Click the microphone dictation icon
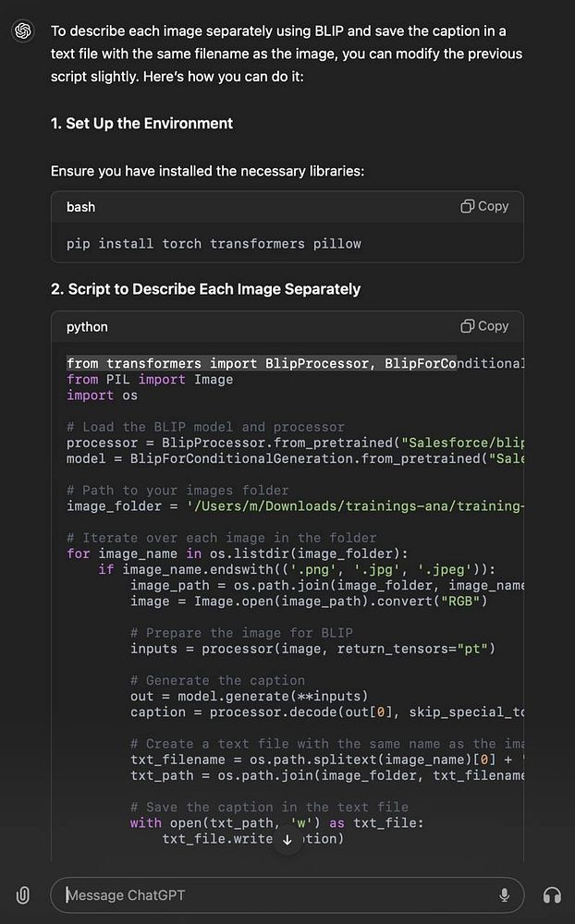Image resolution: width=575 pixels, height=924 pixels. pos(504,894)
